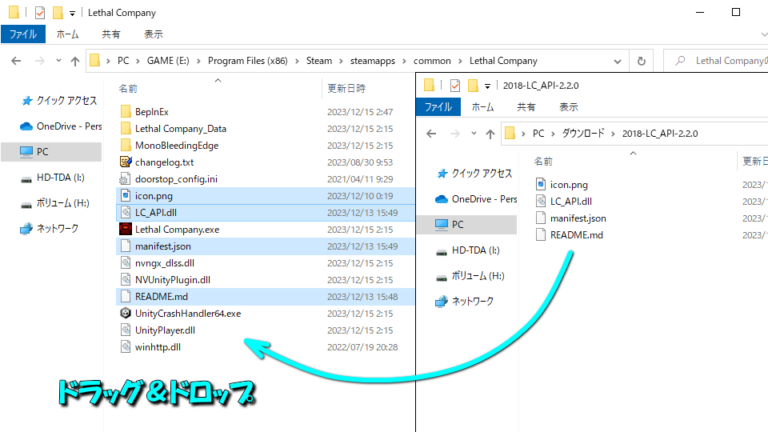The width and height of the screenshot is (768, 432).
Task: Click the Back arrow in Lethal Company window
Action: (x=16, y=61)
